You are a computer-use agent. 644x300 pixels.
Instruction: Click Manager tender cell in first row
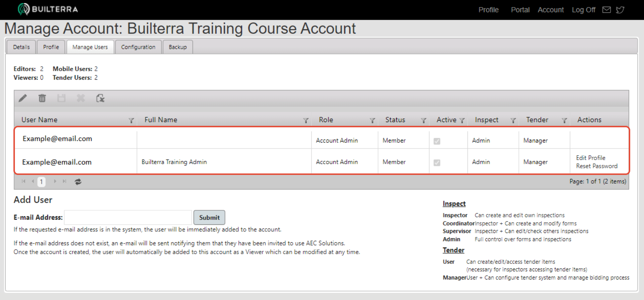[535, 140]
